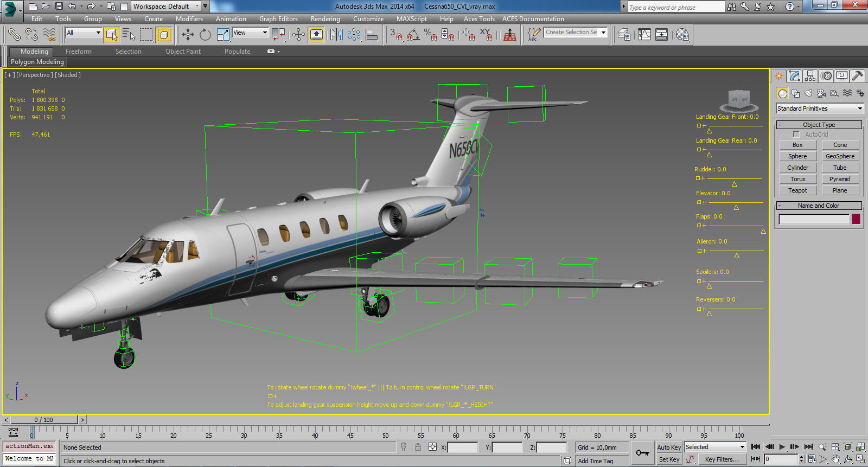Screen dimensions: 868x467
Task: Toggle Percent Snap
Action: click(x=430, y=35)
